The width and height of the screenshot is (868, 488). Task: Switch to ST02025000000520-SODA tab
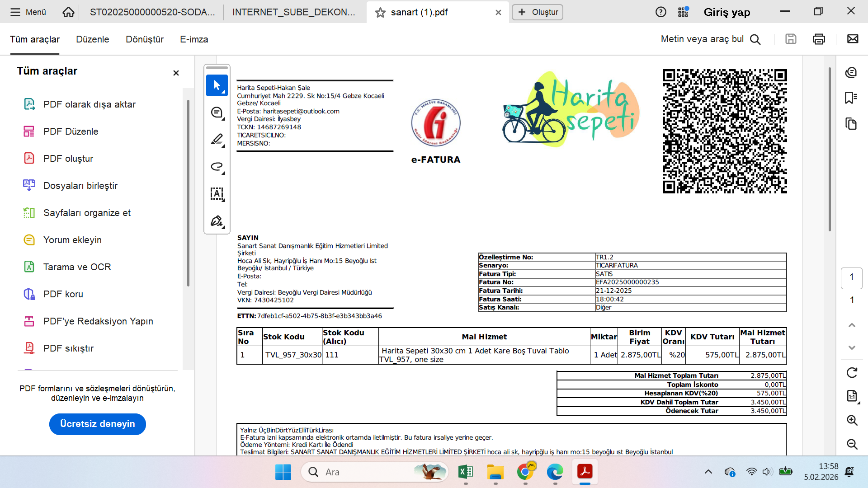click(152, 12)
